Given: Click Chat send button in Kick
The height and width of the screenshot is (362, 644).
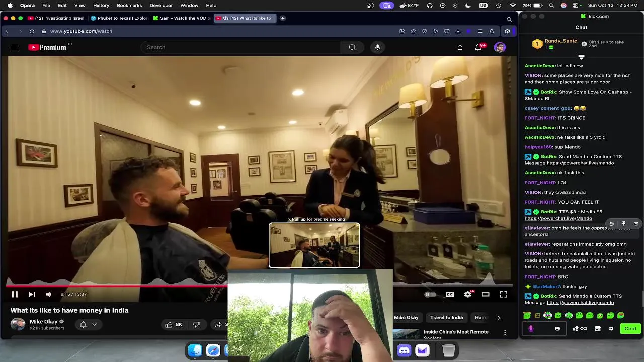Looking at the screenshot, I should 630,329.
